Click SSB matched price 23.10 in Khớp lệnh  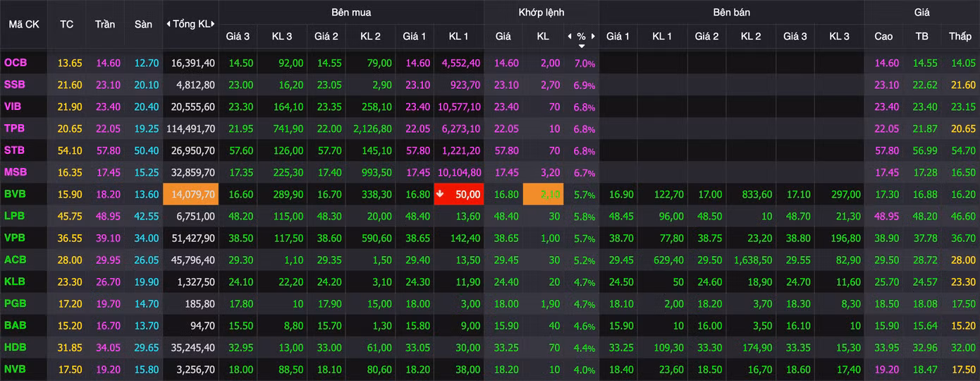506,85
